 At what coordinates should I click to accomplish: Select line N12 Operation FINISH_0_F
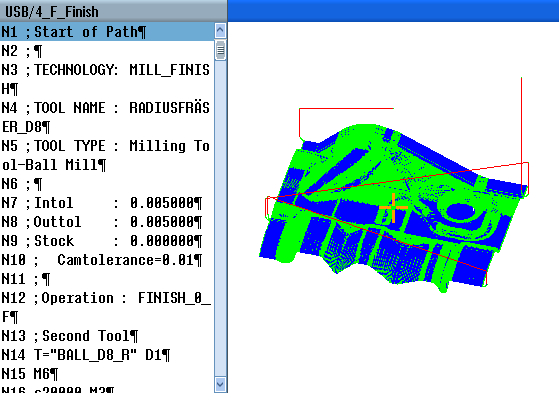(x=107, y=307)
